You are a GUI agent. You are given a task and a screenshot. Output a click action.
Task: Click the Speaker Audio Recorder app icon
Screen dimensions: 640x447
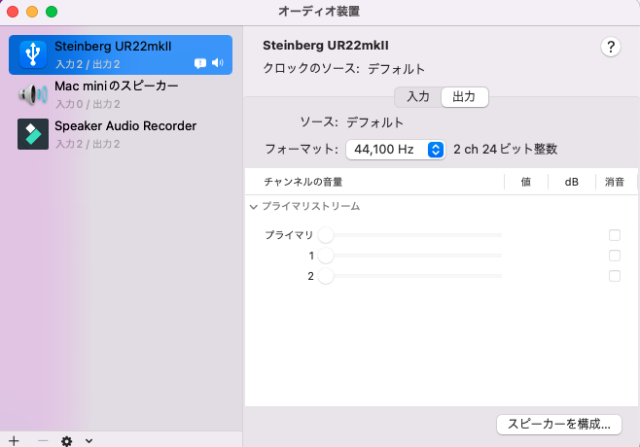(x=33, y=134)
